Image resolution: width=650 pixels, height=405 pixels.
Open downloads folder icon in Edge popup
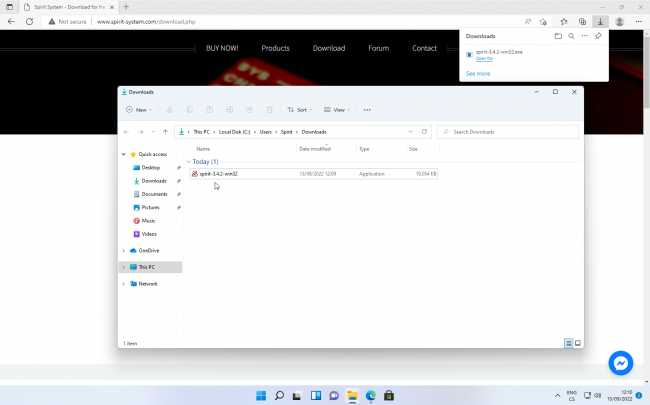[x=558, y=36]
